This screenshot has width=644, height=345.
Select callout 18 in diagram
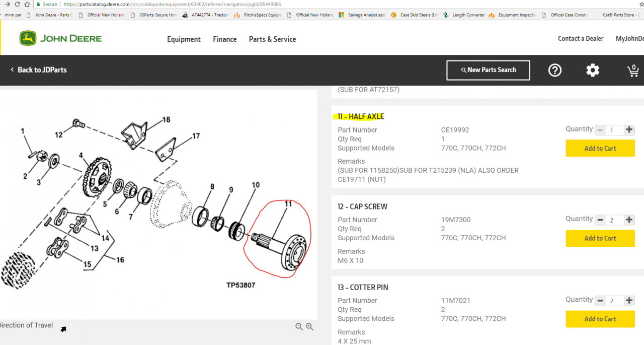coord(166,120)
